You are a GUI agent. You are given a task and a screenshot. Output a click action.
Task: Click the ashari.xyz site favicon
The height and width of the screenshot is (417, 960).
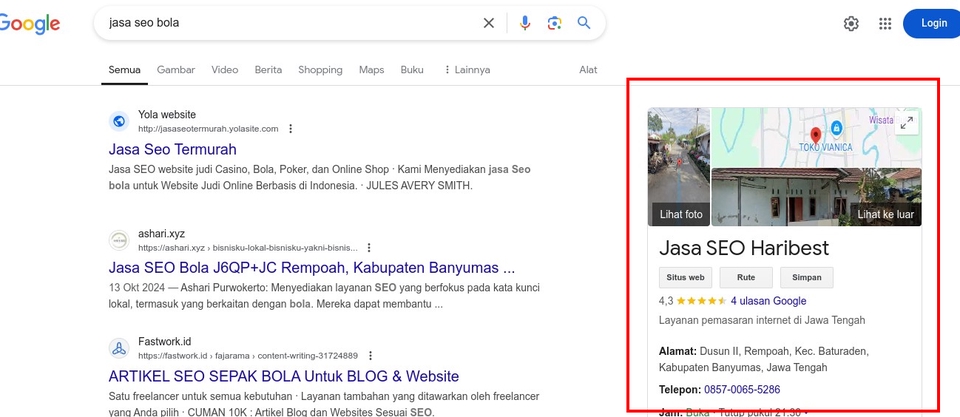tap(119, 240)
